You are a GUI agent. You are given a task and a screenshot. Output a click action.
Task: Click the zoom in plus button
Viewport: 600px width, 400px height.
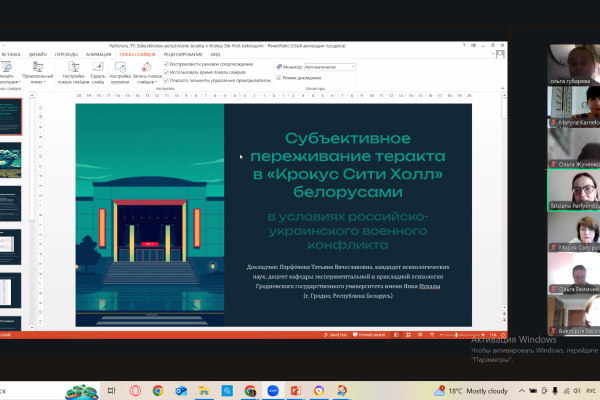483,335
